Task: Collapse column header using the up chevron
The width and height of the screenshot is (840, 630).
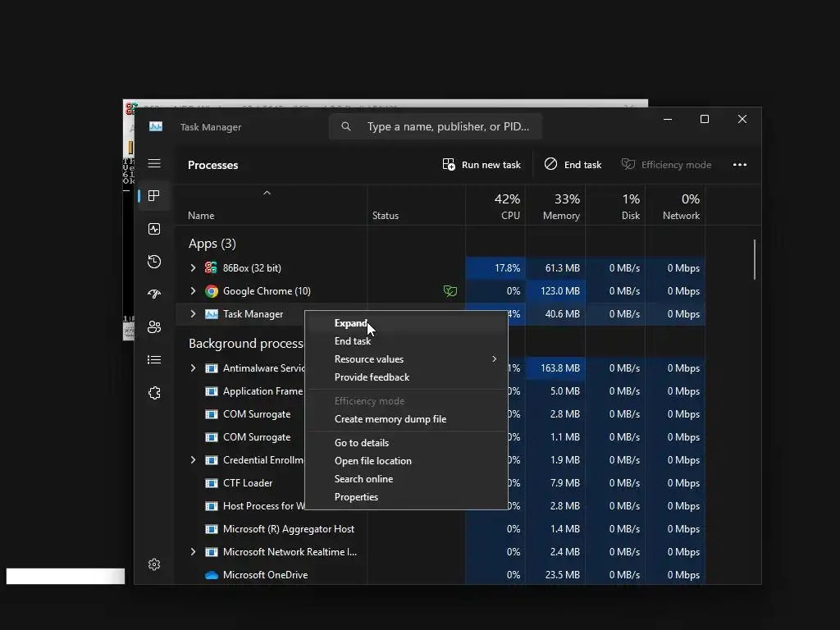Action: point(267,193)
